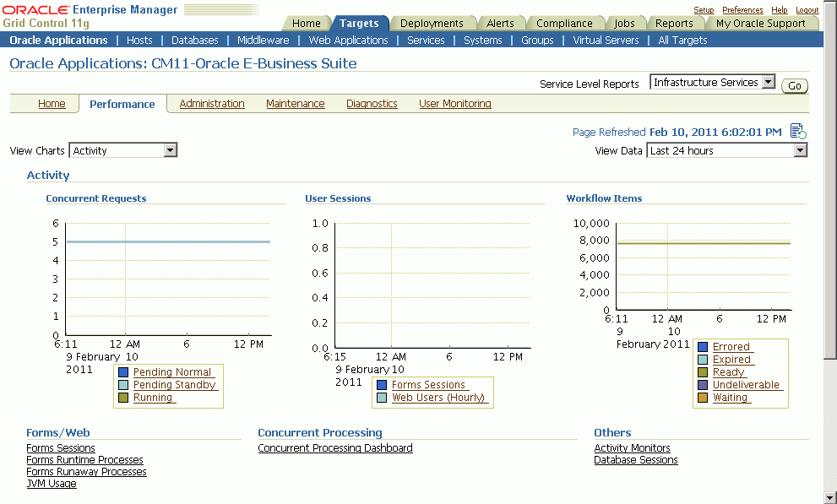Click the olive Running color swatch
Screen dimensions: 837x504
[x=123, y=398]
